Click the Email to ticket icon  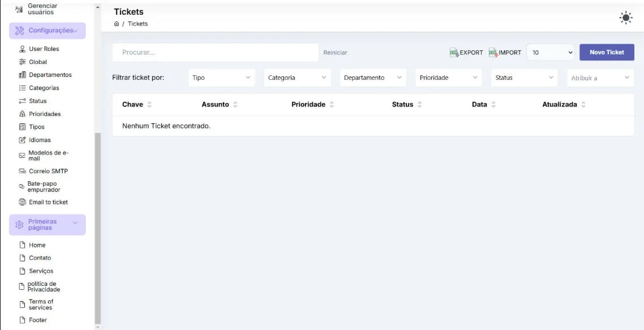[22, 202]
